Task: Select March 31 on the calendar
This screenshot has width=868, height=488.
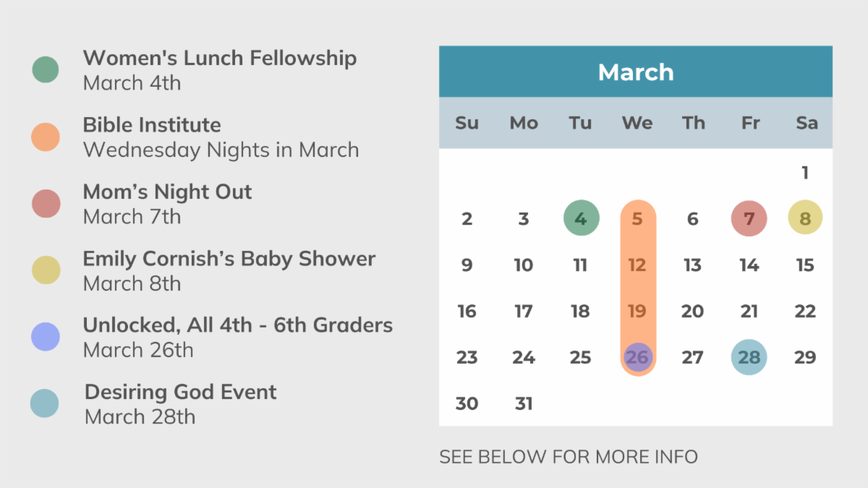Action: pyautogui.click(x=524, y=403)
